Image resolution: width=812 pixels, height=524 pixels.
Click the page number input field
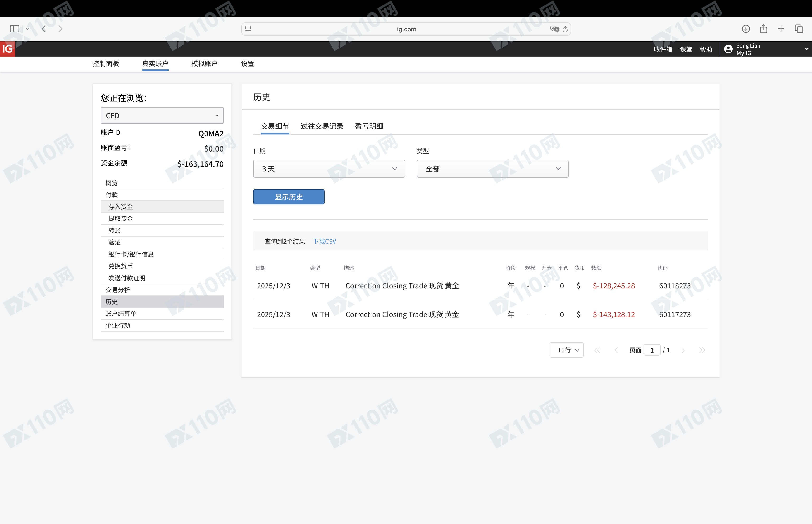652,350
